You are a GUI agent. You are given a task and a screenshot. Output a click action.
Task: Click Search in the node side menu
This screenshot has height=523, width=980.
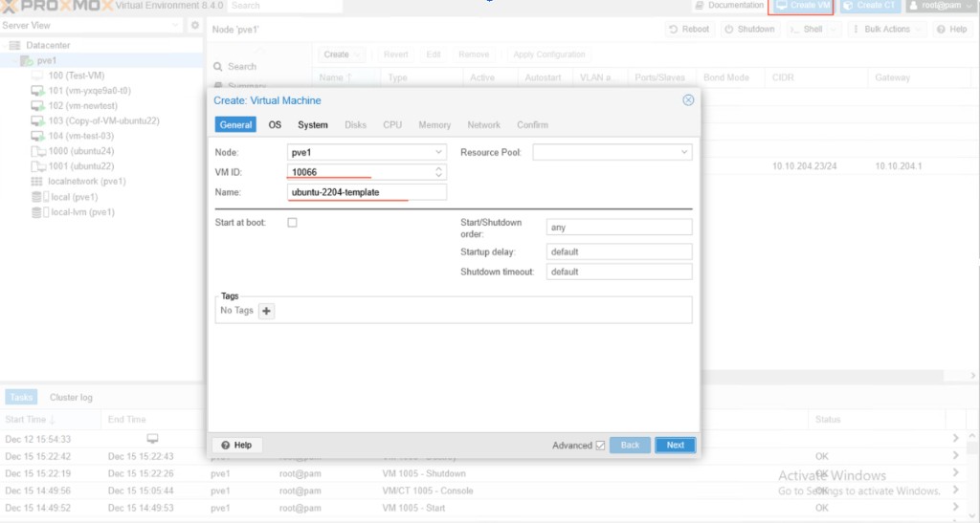(x=242, y=67)
